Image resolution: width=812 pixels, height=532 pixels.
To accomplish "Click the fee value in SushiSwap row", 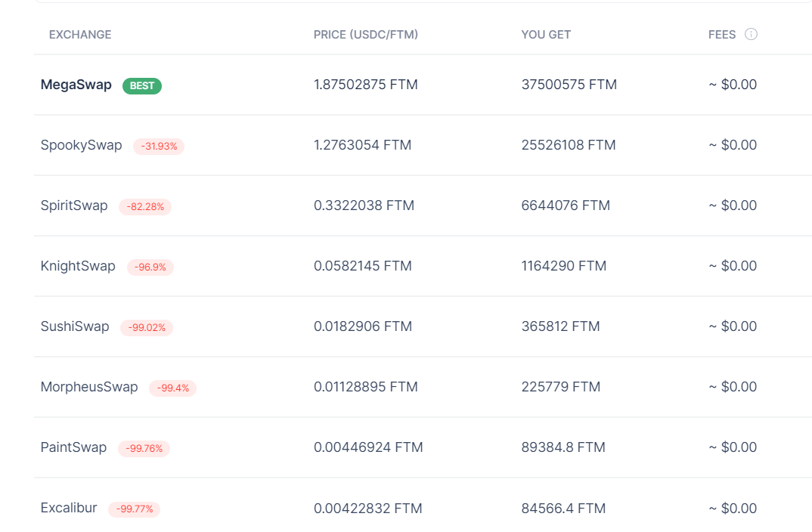I will pos(733,326).
